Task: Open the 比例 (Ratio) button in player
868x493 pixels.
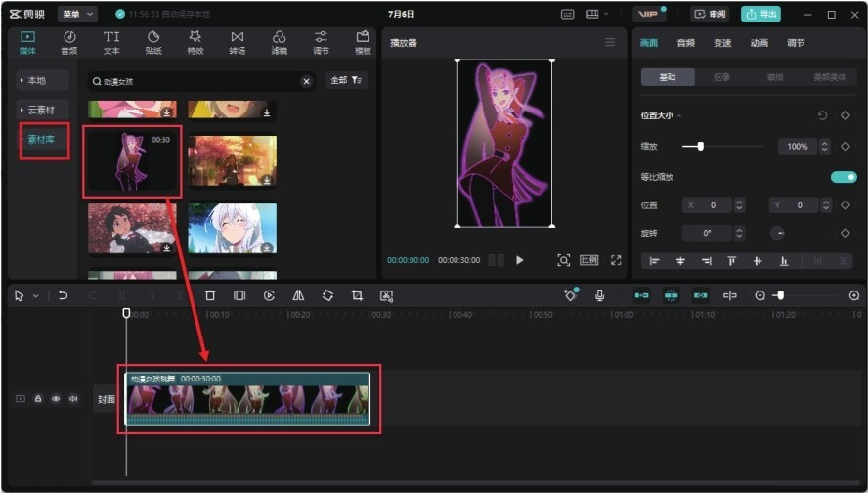Action: [x=589, y=260]
